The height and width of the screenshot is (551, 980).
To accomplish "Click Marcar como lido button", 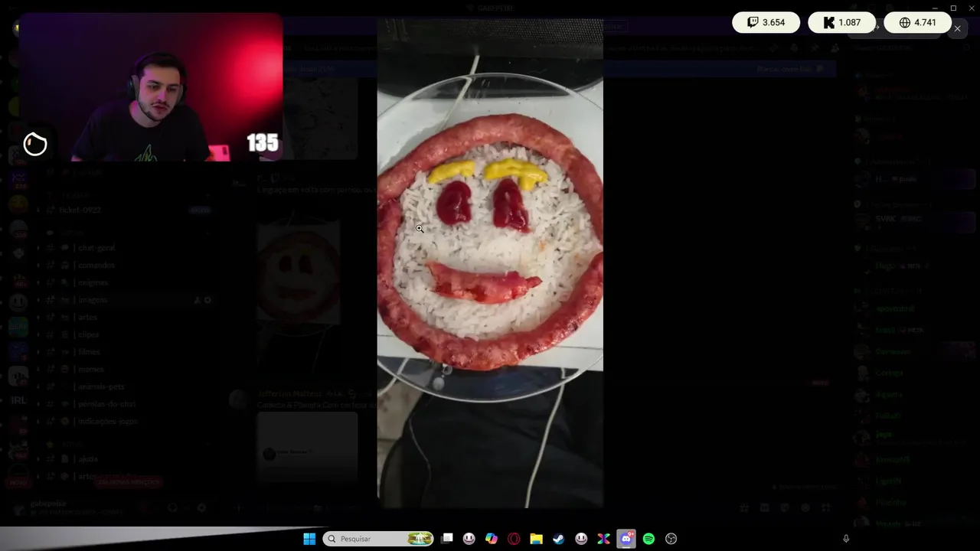I will coord(789,69).
